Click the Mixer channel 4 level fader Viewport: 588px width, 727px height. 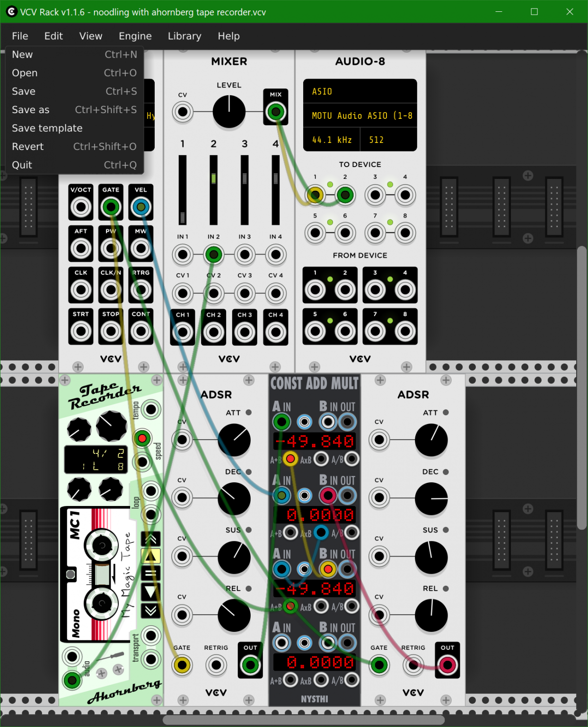point(276,190)
